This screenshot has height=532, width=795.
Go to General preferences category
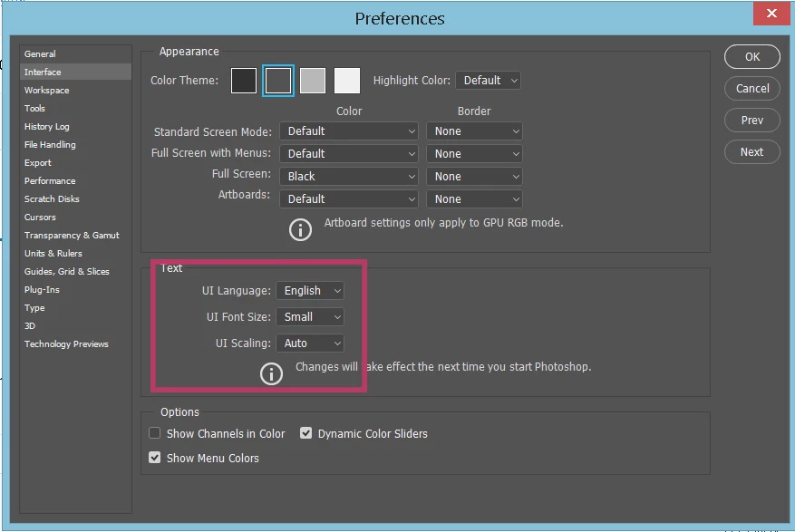[75, 53]
